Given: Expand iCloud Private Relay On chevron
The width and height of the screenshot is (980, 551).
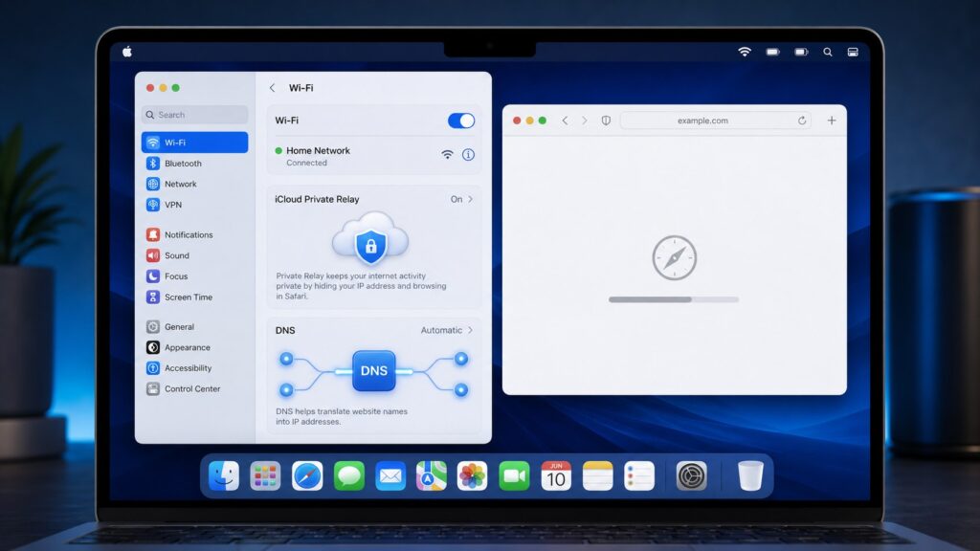Looking at the screenshot, I should (x=470, y=199).
